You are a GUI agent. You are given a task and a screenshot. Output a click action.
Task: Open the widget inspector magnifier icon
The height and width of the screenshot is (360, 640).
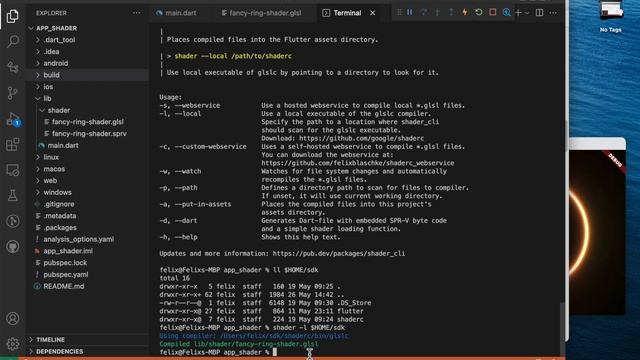[507, 13]
